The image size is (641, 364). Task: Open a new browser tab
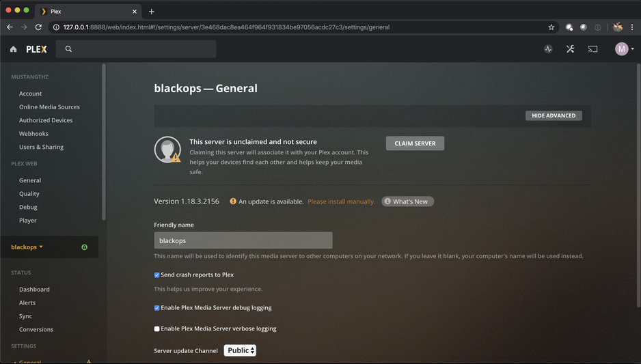pyautogui.click(x=152, y=12)
